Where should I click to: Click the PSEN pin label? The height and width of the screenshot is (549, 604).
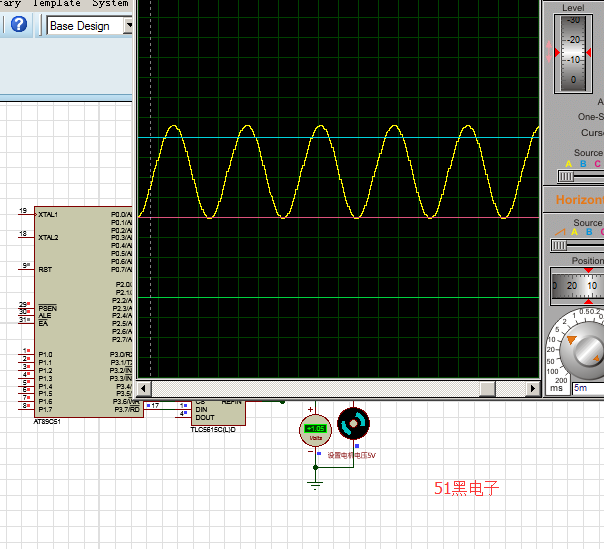[48, 308]
